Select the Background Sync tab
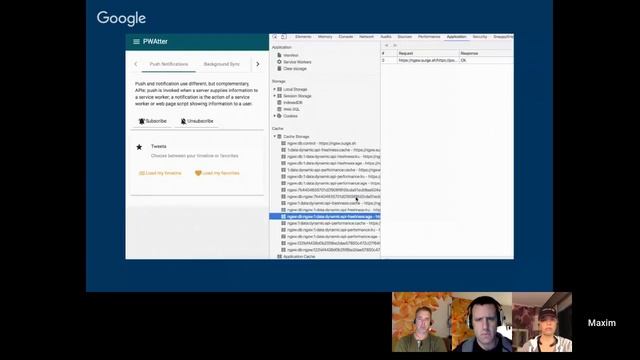The image size is (640, 360). [x=222, y=64]
